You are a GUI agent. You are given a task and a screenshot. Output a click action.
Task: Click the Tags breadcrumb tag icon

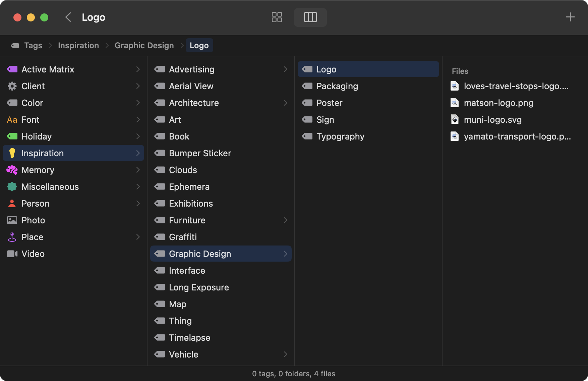point(15,46)
